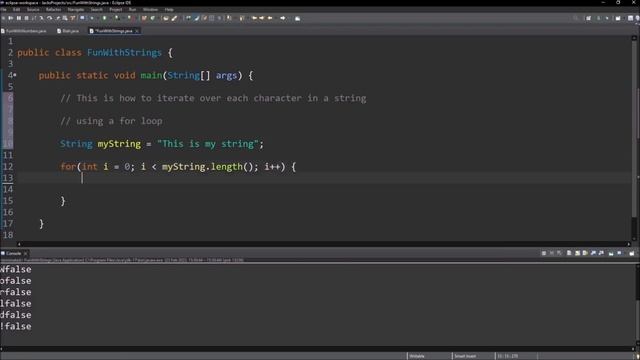Click the Step Over toolbar icon
This screenshot has height=360, width=640.
click(49, 18)
